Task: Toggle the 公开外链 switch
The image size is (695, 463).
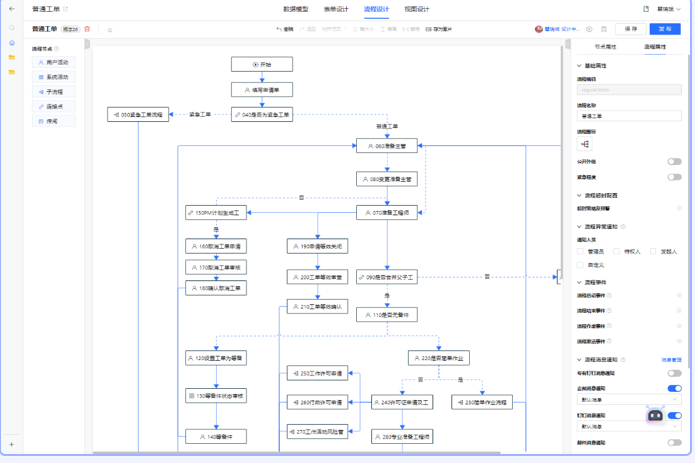Action: click(674, 161)
